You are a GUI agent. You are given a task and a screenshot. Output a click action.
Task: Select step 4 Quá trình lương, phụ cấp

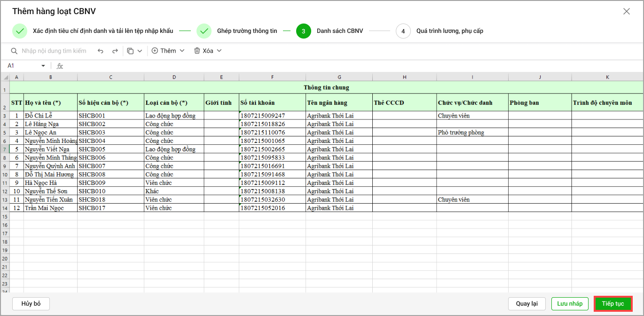[x=403, y=31]
